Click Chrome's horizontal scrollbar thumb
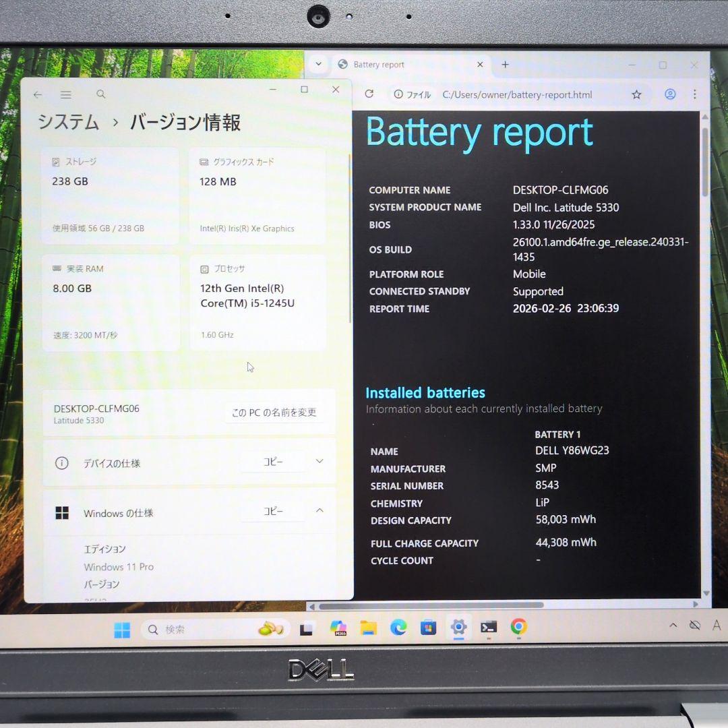The image size is (728, 728). (431, 605)
